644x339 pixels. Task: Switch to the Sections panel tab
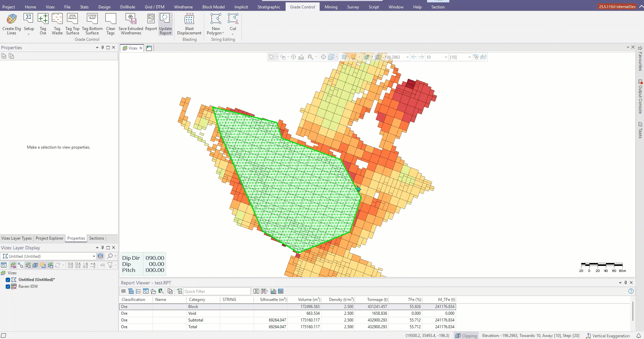pyautogui.click(x=97, y=238)
